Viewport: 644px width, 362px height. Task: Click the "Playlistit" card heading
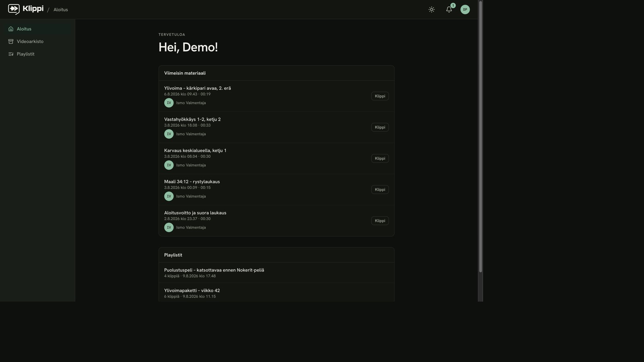(x=173, y=255)
